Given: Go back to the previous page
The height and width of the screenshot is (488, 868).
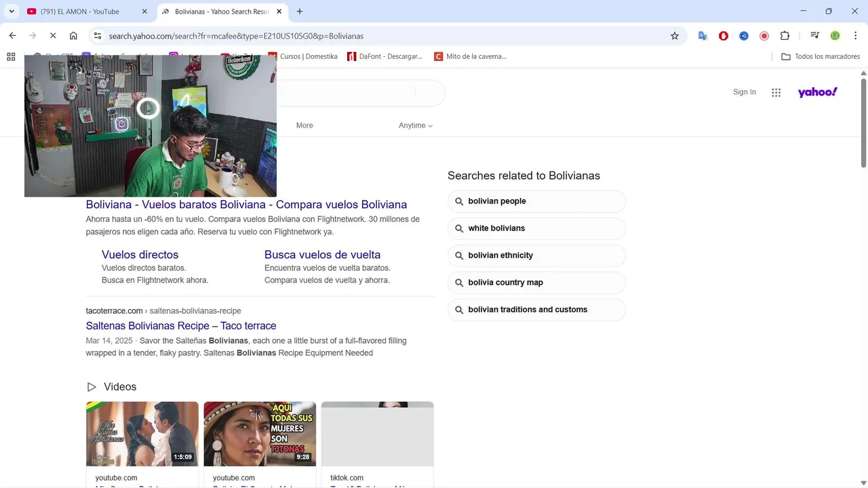Looking at the screenshot, I should (x=12, y=36).
